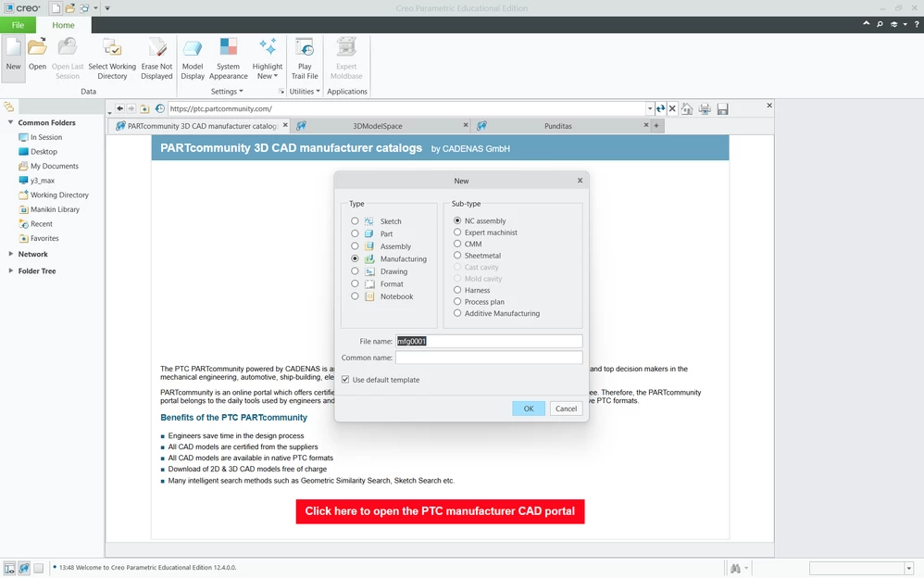
Task: Expand the Settings ribbon group dropdown
Action: click(227, 92)
